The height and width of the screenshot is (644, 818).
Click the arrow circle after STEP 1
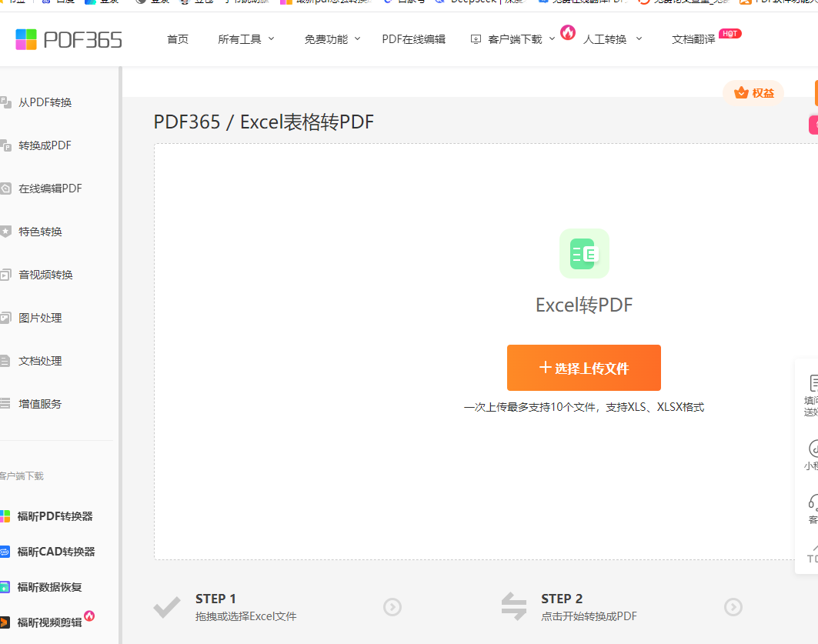pos(392,607)
